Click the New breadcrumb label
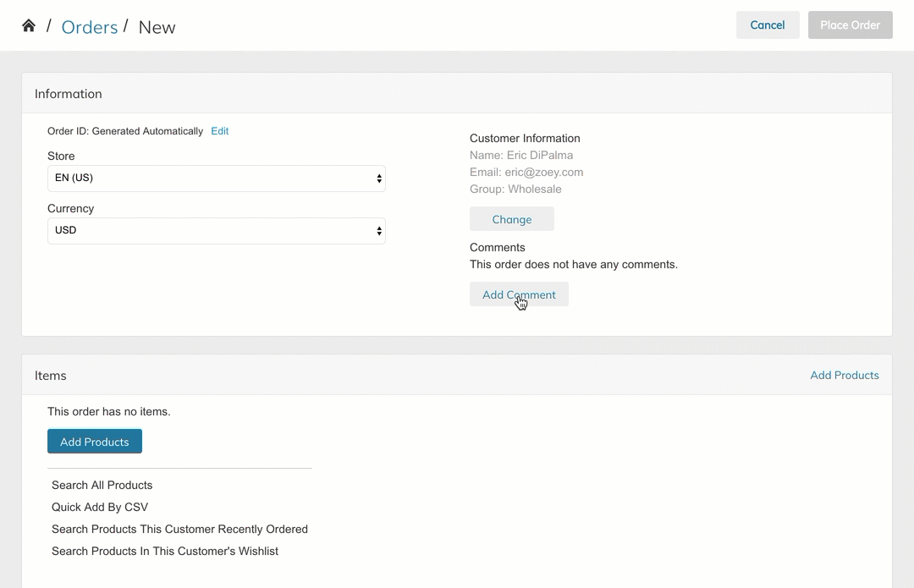The height and width of the screenshot is (588, 914). pyautogui.click(x=157, y=27)
